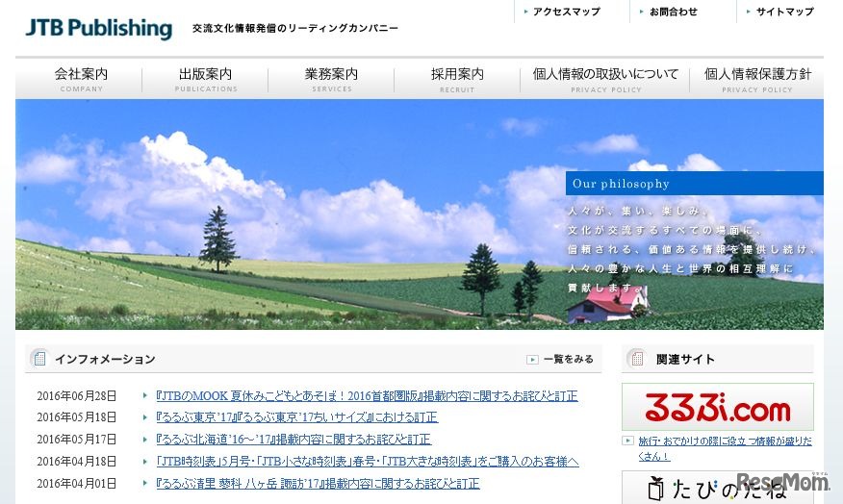The width and height of the screenshot is (843, 504).
Task: Open the るるぶ清里 蓼科 correction notice
Action: (318, 484)
